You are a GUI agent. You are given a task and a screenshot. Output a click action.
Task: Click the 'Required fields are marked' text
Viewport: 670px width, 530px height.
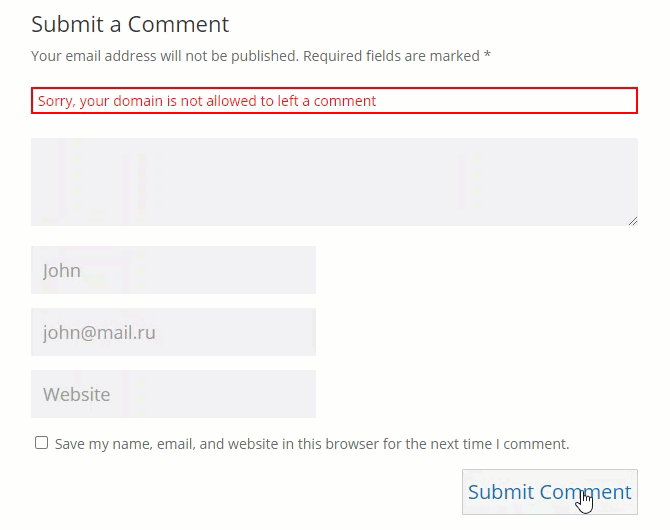pos(391,56)
